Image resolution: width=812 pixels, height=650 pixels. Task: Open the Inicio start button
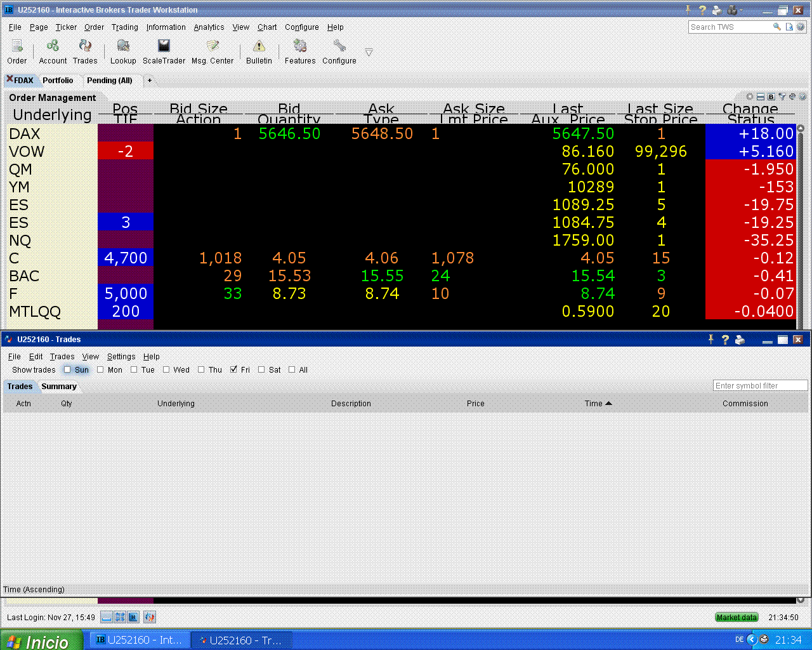tap(41, 640)
